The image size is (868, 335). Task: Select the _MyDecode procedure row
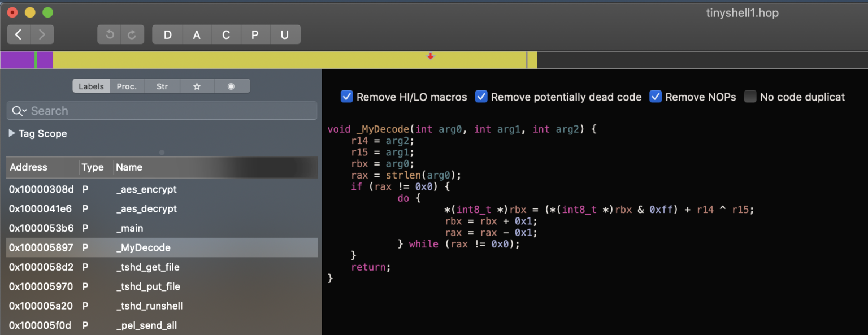coord(162,247)
